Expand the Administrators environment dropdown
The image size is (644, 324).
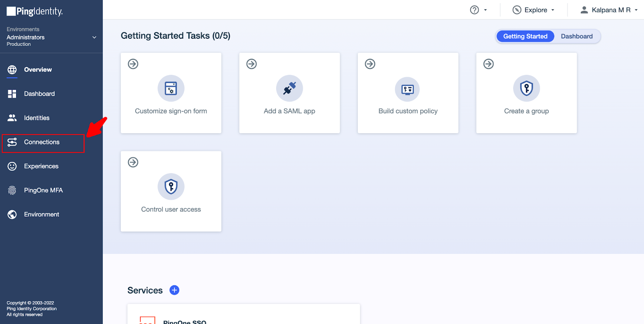94,37
